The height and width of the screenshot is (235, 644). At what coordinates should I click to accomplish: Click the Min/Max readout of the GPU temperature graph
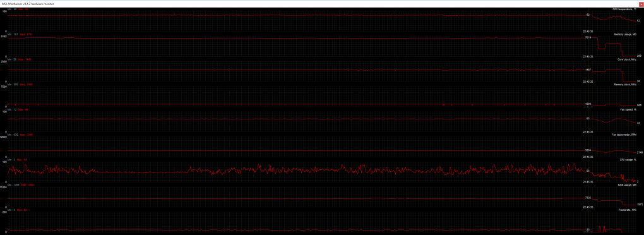tap(18, 9)
